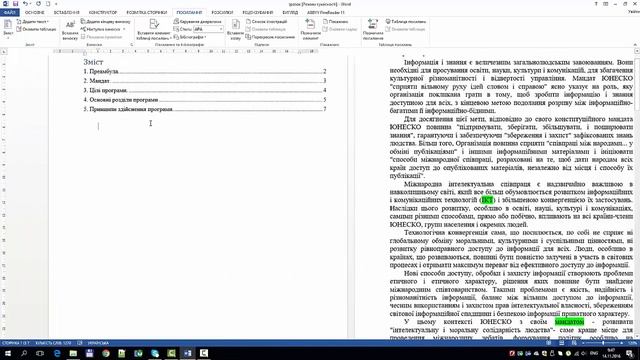Switch to the РОЗСИЛКИ tab

pyautogui.click(x=222, y=13)
